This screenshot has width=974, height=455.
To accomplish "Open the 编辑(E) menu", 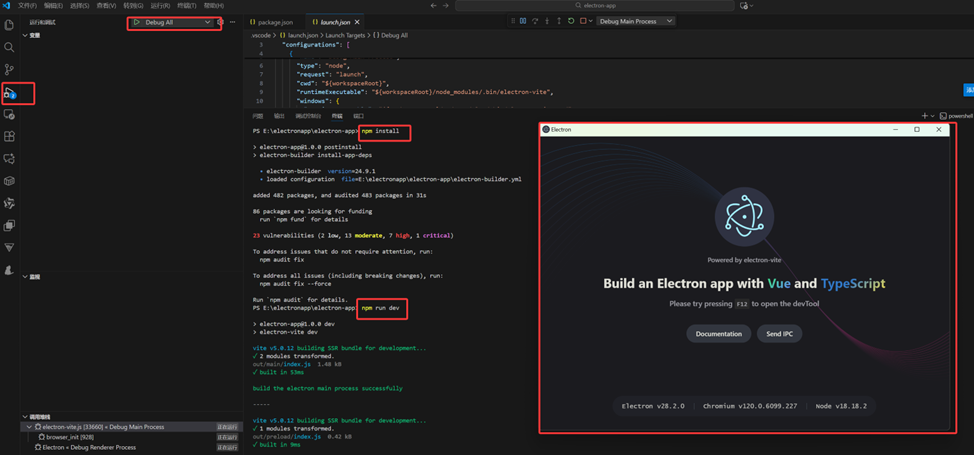I will click(x=53, y=6).
